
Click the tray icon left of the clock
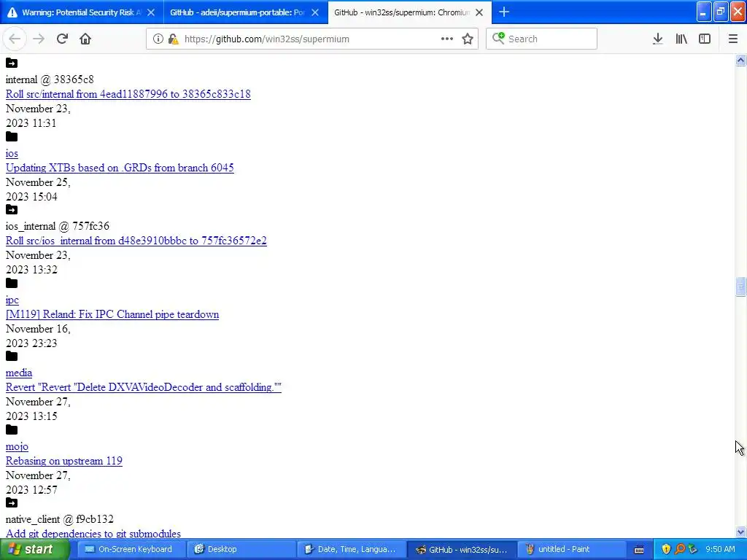[693, 549]
